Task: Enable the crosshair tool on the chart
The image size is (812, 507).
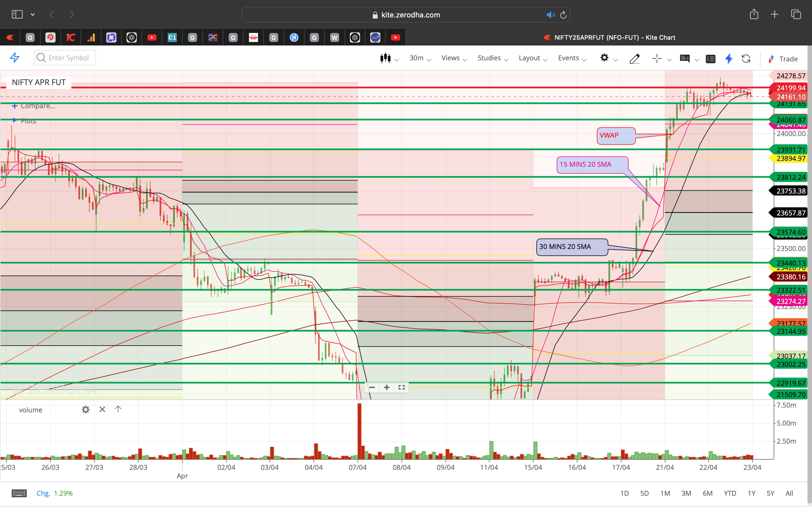Action: [656, 59]
